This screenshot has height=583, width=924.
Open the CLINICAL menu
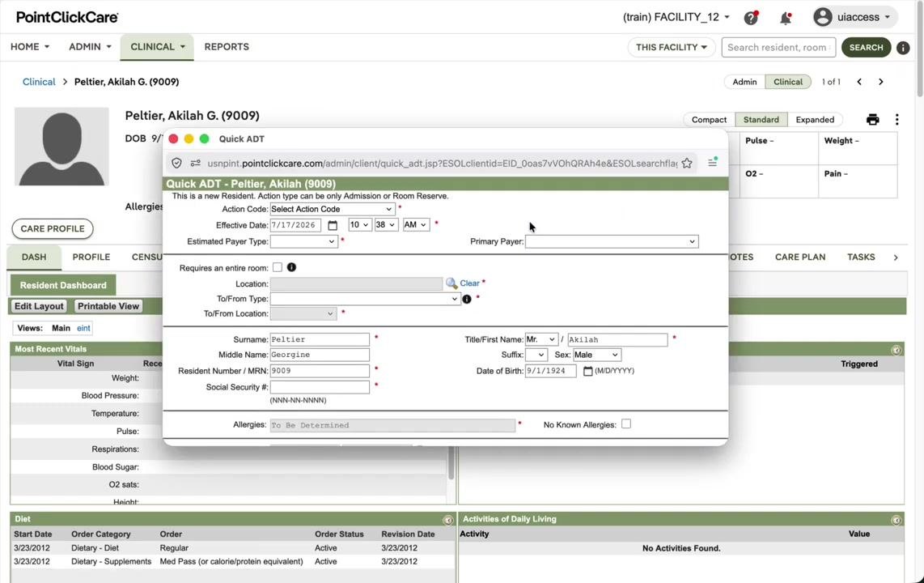(x=157, y=47)
